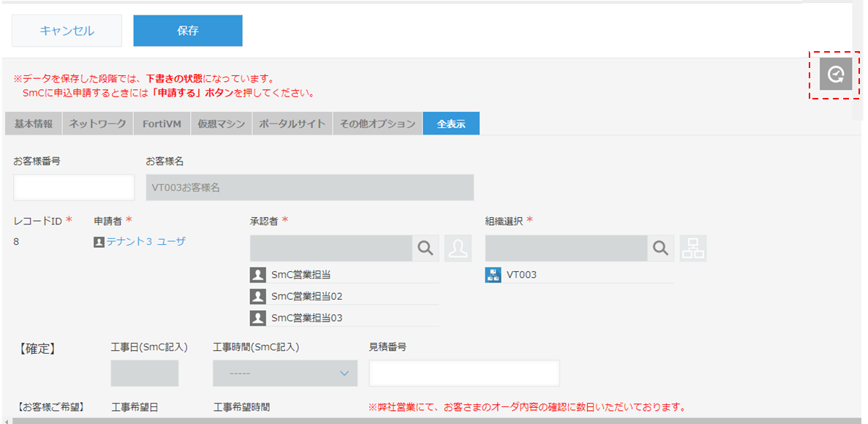Viewport: 868px width, 424px height.
Task: Open テナント3 ユーザ profile link
Action: (x=146, y=242)
